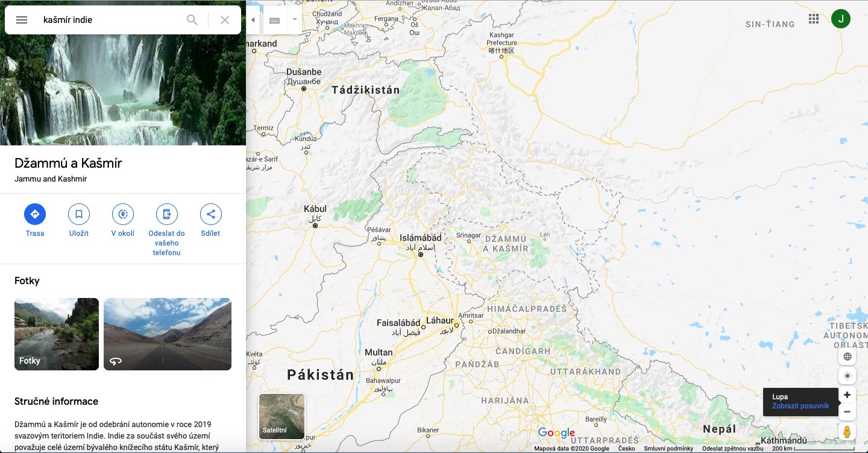Send to phone via Odeslat do vašeho telefonu
This screenshot has height=453, width=868.
[167, 214]
